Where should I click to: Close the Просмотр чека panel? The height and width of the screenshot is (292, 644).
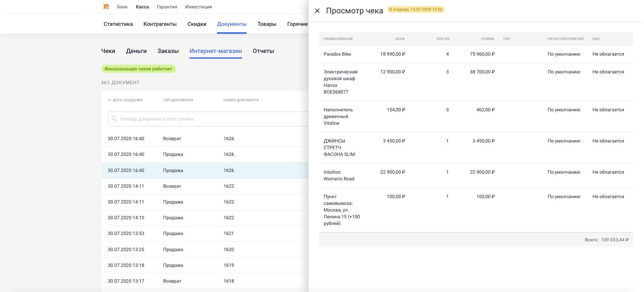[317, 11]
